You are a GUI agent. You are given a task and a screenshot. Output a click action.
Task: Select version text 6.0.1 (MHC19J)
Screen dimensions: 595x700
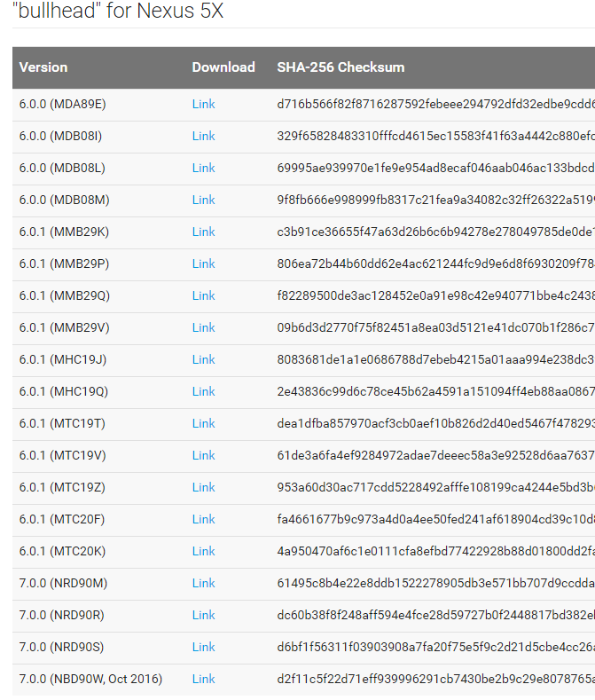coord(63,359)
